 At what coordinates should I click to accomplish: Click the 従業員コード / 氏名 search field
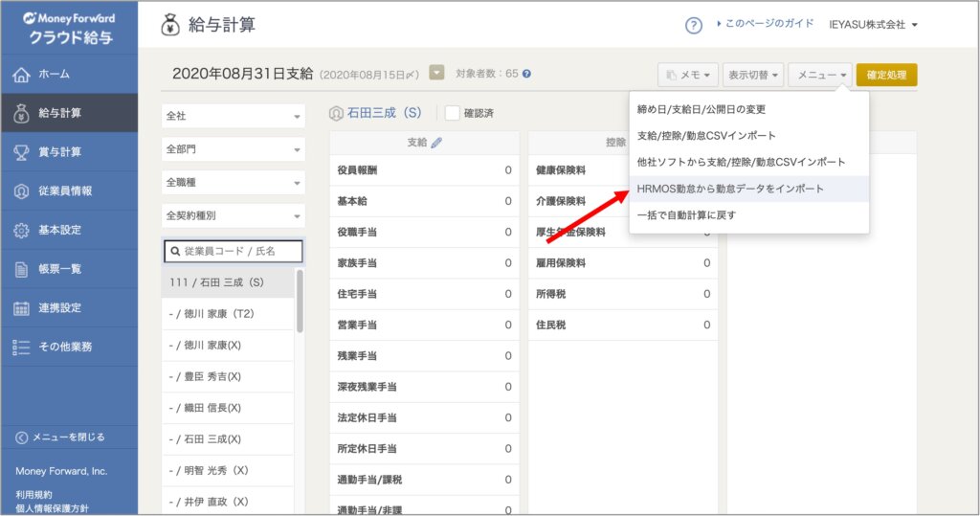point(233,251)
